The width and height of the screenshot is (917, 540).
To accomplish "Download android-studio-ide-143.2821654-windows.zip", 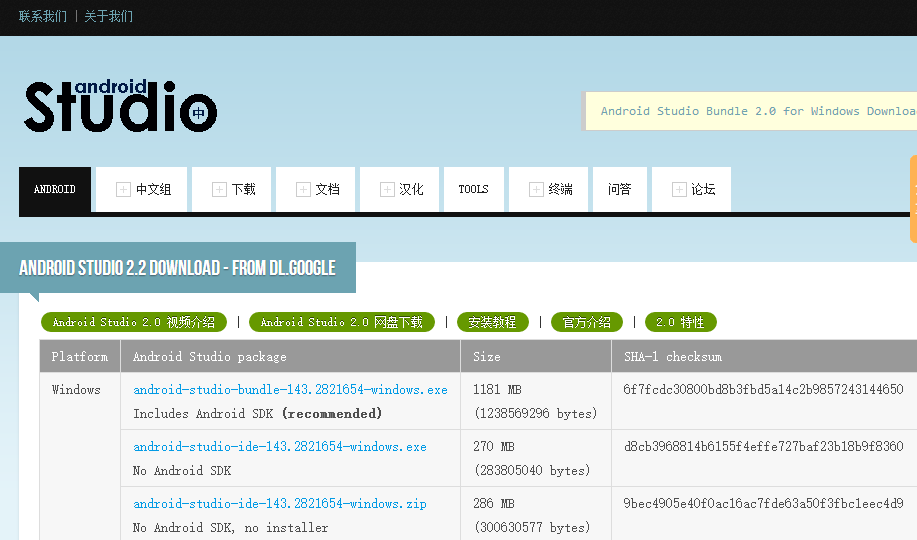I will [280, 504].
